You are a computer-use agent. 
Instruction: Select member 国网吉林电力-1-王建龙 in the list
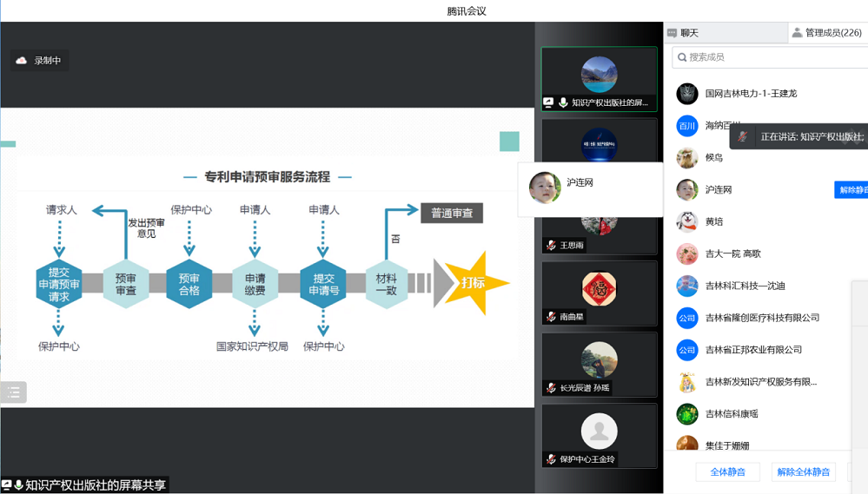click(751, 93)
